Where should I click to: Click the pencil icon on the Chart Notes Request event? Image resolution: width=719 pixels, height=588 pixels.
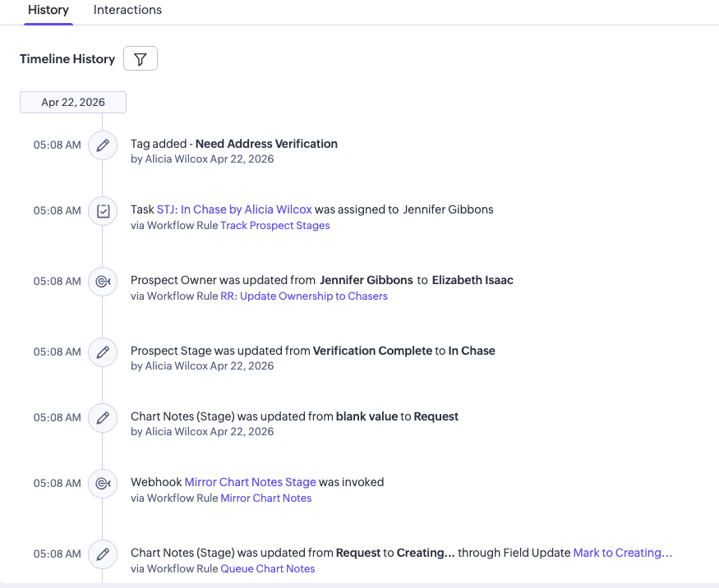click(103, 417)
